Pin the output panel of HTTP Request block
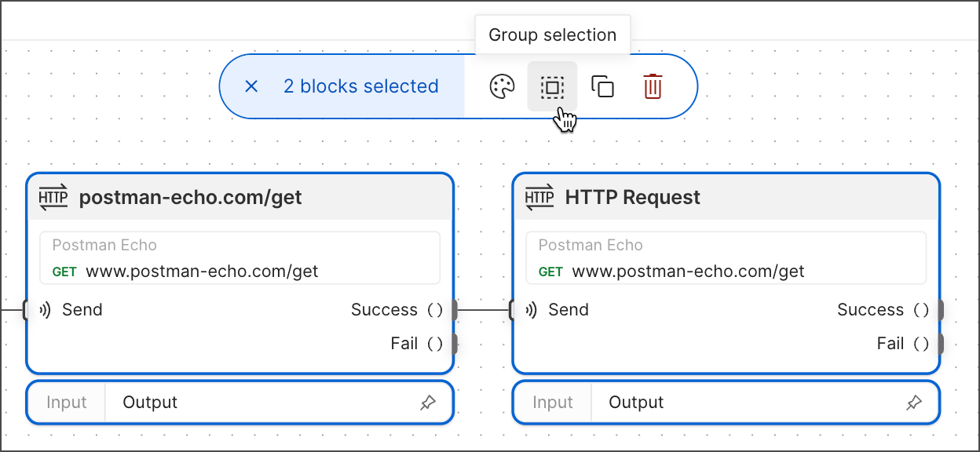980x452 pixels. tap(913, 403)
